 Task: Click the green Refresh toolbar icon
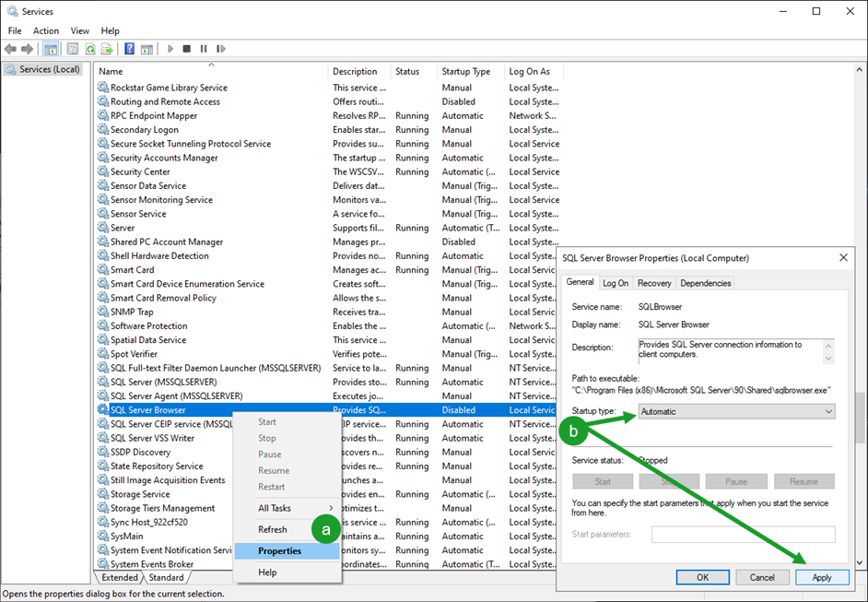tap(89, 49)
